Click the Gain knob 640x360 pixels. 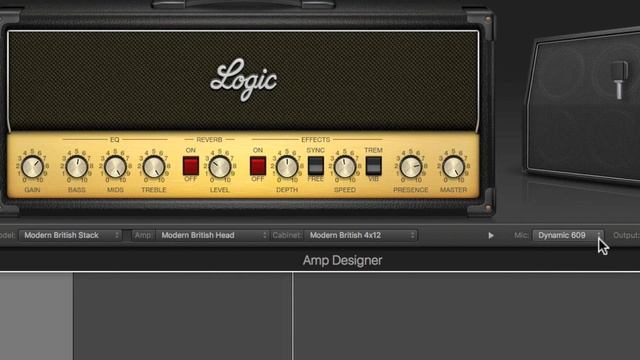(32, 167)
